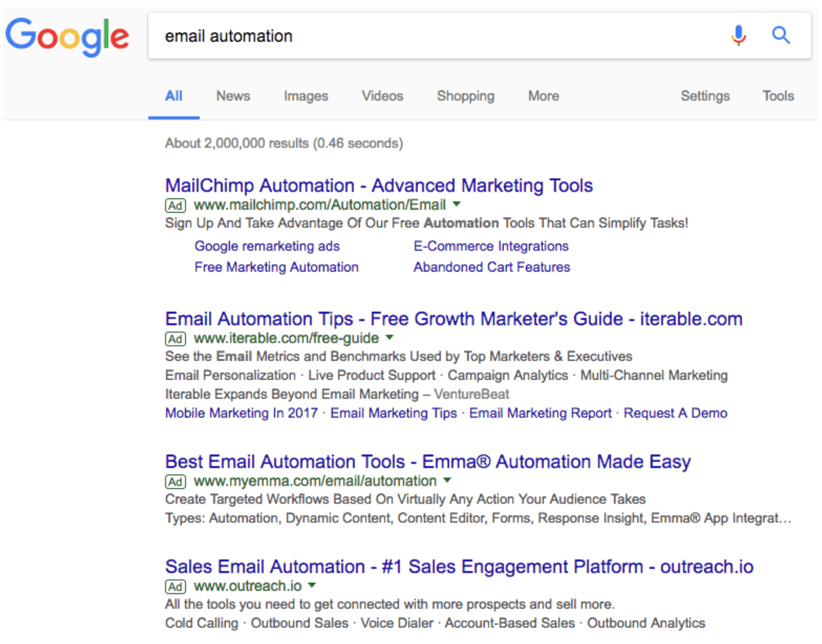Image resolution: width=822 pixels, height=644 pixels.
Task: Click the Ad badge beside outreach.io URL
Action: (x=175, y=587)
